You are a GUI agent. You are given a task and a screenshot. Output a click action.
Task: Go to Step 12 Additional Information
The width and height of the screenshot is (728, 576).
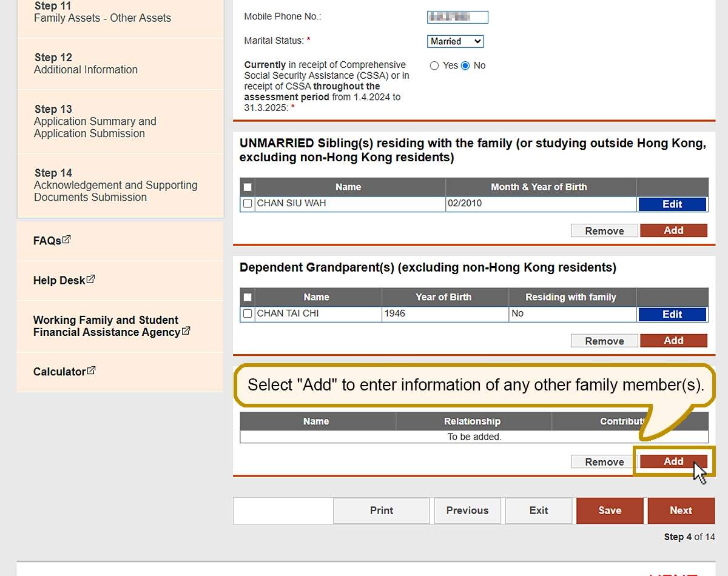point(86,64)
